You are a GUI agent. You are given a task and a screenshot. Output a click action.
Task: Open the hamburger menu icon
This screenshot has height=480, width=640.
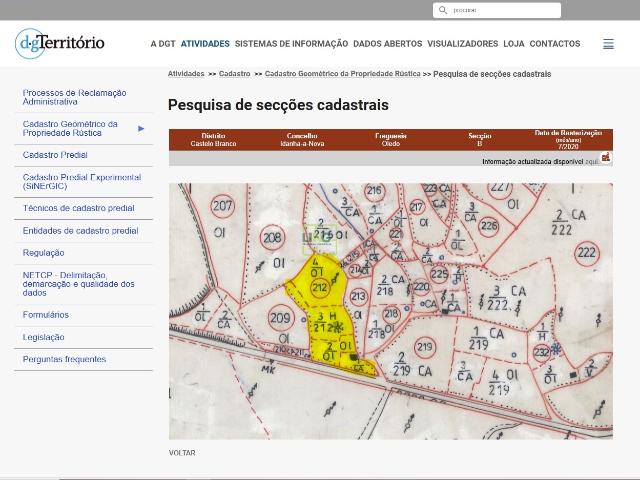(608, 44)
